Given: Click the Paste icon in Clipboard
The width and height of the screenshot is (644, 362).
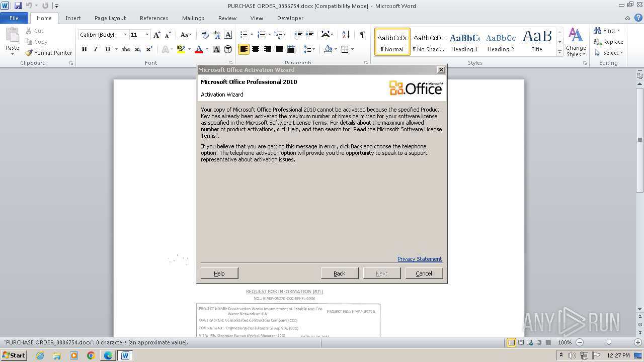Looking at the screenshot, I should [x=12, y=35].
